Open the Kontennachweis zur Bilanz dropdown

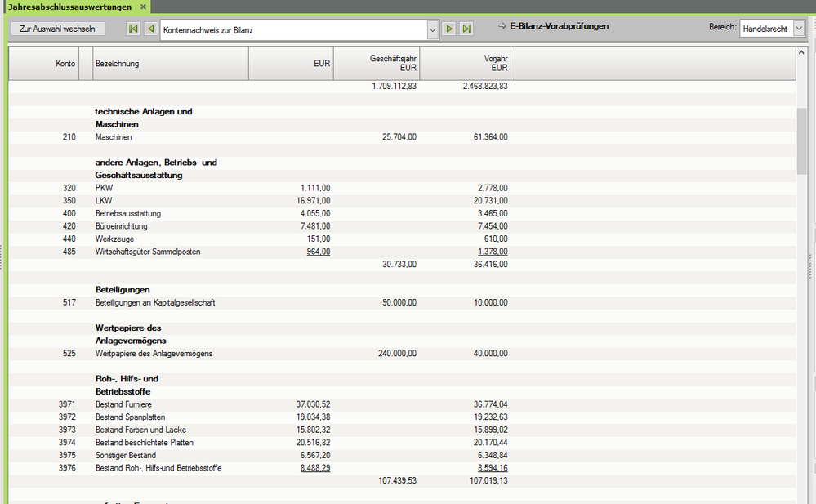click(432, 29)
